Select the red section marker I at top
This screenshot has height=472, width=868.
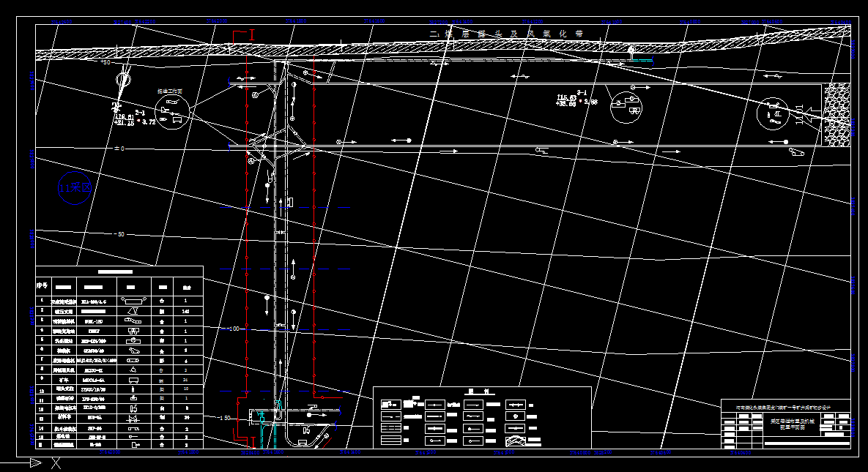click(252, 35)
